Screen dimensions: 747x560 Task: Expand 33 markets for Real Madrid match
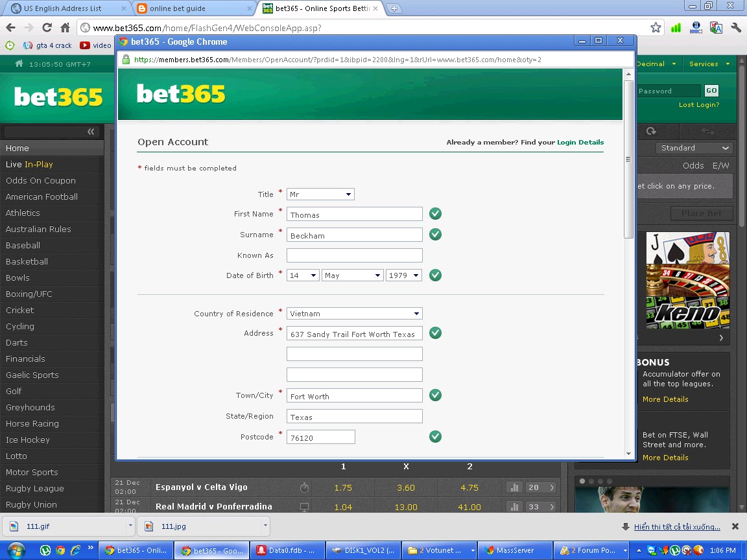541,507
